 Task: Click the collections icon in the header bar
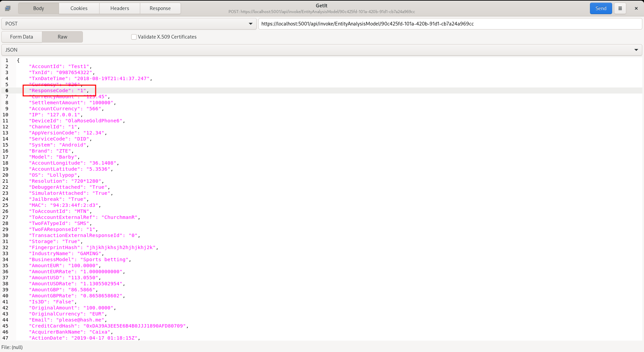click(8, 8)
